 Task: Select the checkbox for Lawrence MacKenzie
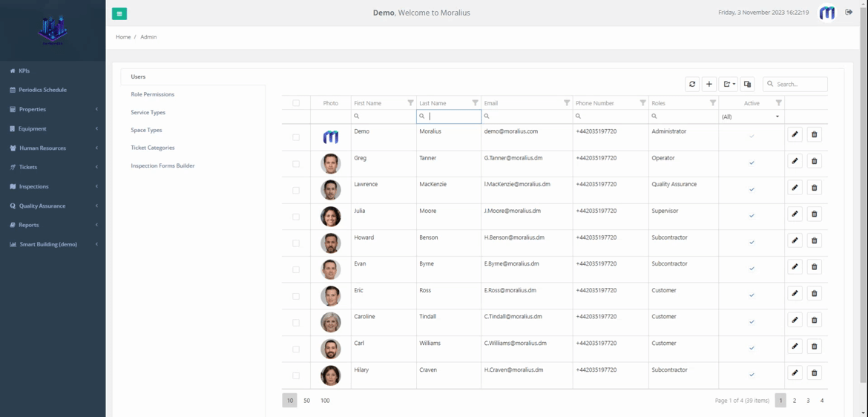[x=296, y=191]
